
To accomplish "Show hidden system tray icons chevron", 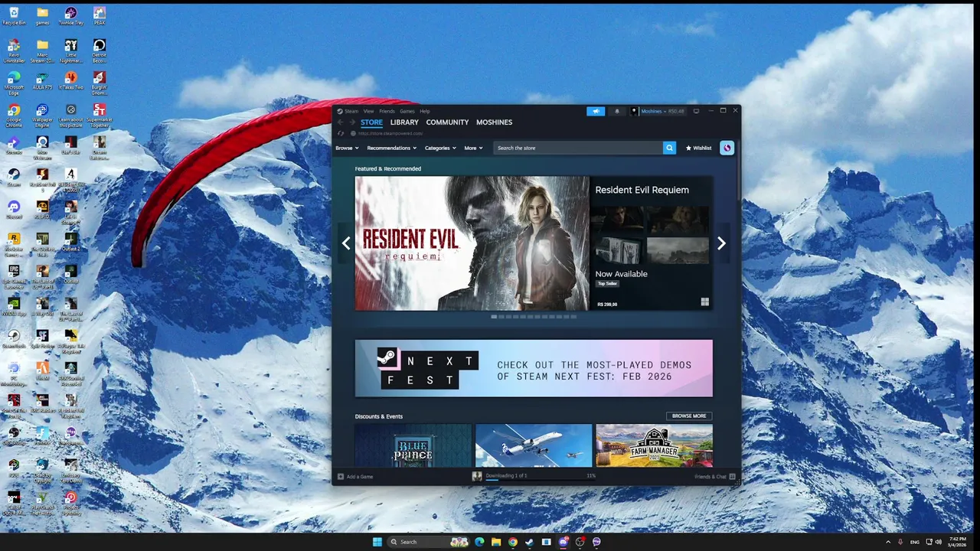I will (888, 542).
